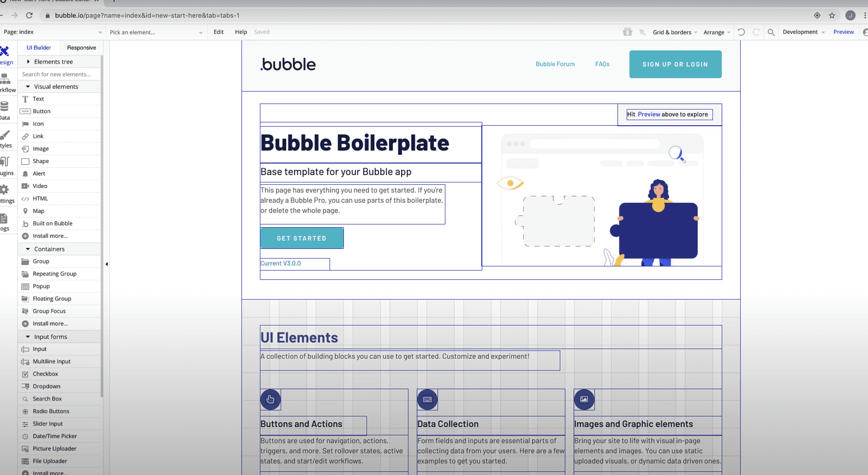Open the Grid & borders dropdown
The height and width of the screenshot is (475, 868).
coord(675,32)
